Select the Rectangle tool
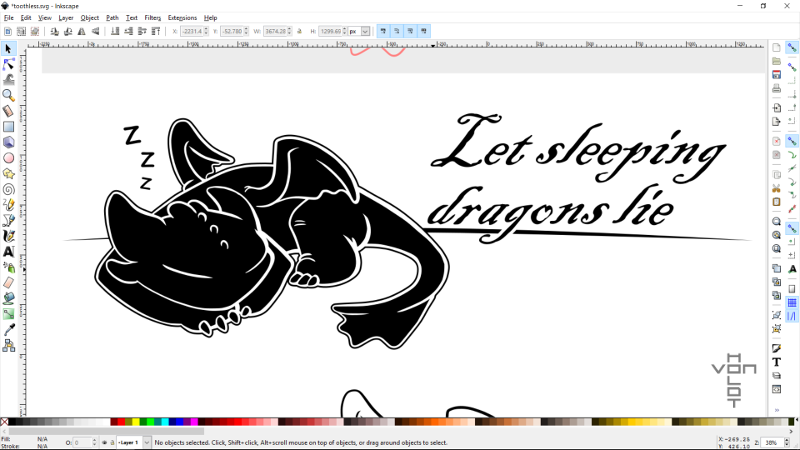 (8, 127)
